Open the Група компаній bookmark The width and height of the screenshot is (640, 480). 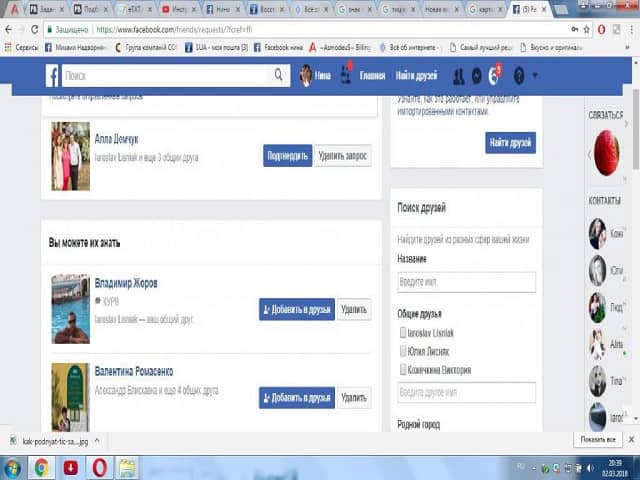[x=146, y=47]
